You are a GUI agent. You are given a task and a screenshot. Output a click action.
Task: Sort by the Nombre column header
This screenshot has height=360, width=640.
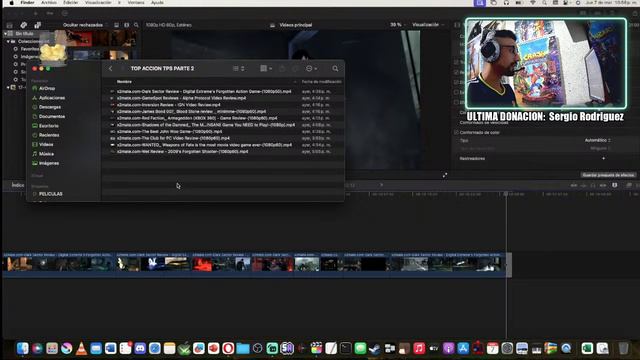pyautogui.click(x=124, y=82)
